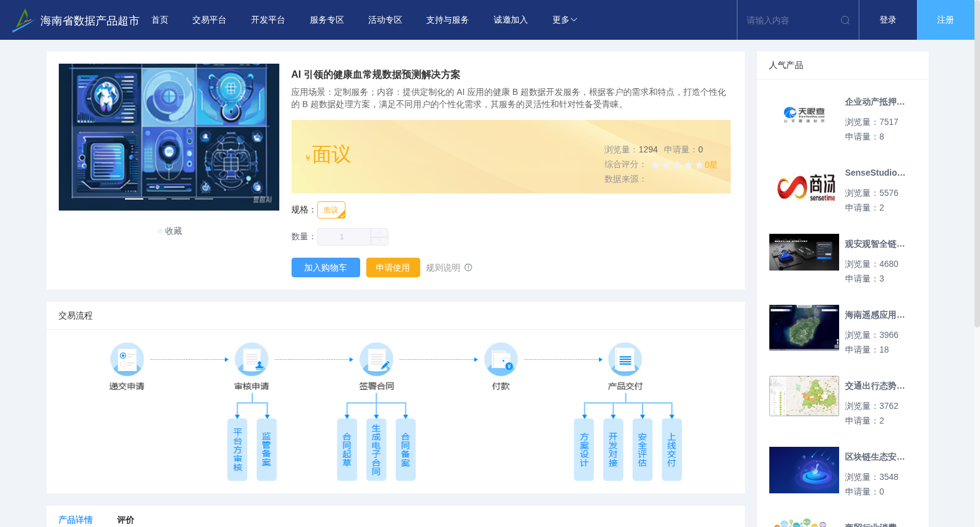The height and width of the screenshot is (527, 980).
Task: Select the first carousel indicator on banner
Action: pos(134,198)
